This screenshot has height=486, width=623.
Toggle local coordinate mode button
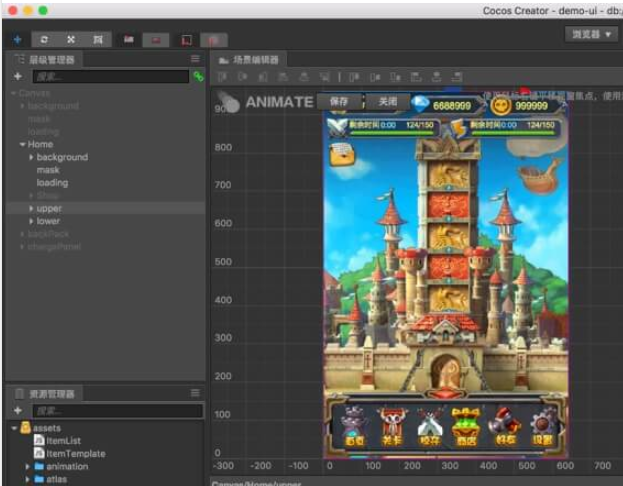tap(186, 40)
